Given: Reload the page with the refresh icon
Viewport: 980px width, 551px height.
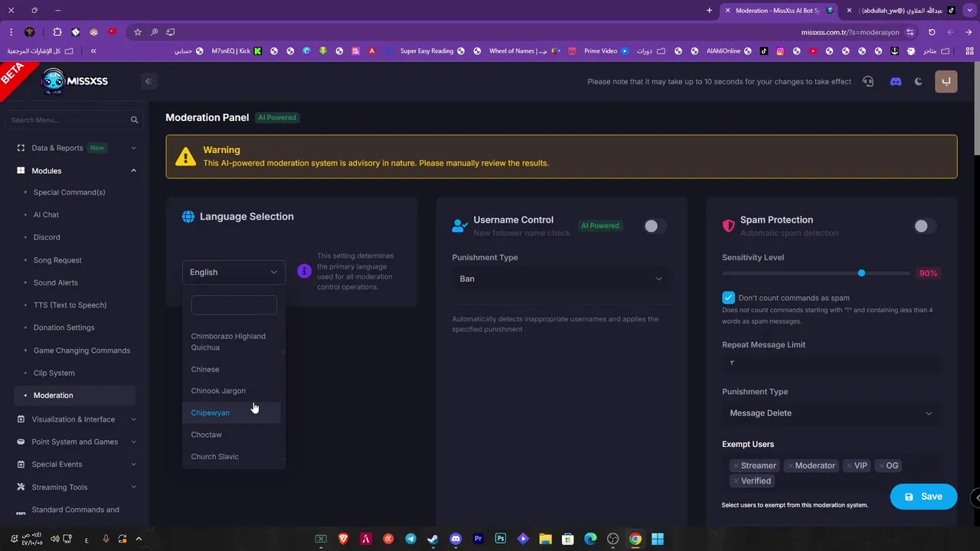Looking at the screenshot, I should (932, 32).
